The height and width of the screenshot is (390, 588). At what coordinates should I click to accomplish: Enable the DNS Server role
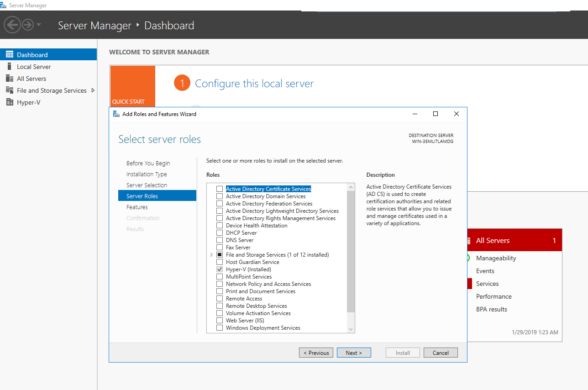tap(220, 240)
